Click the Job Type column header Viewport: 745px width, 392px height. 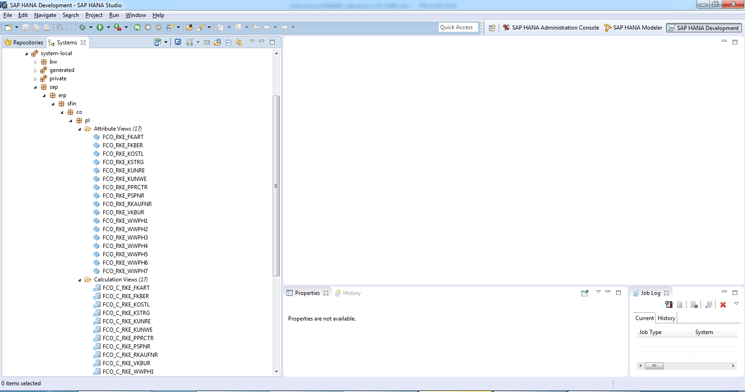664,332
